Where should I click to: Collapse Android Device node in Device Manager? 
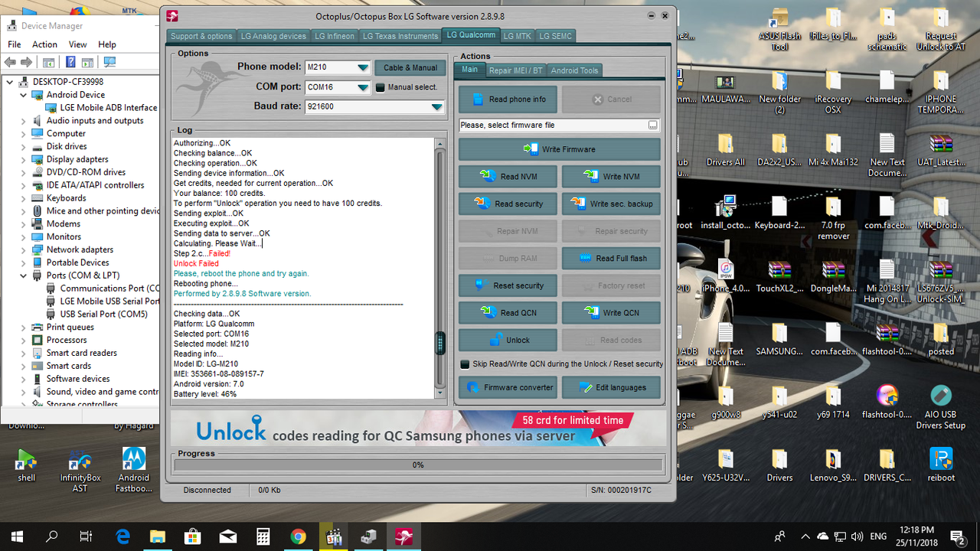[x=24, y=95]
